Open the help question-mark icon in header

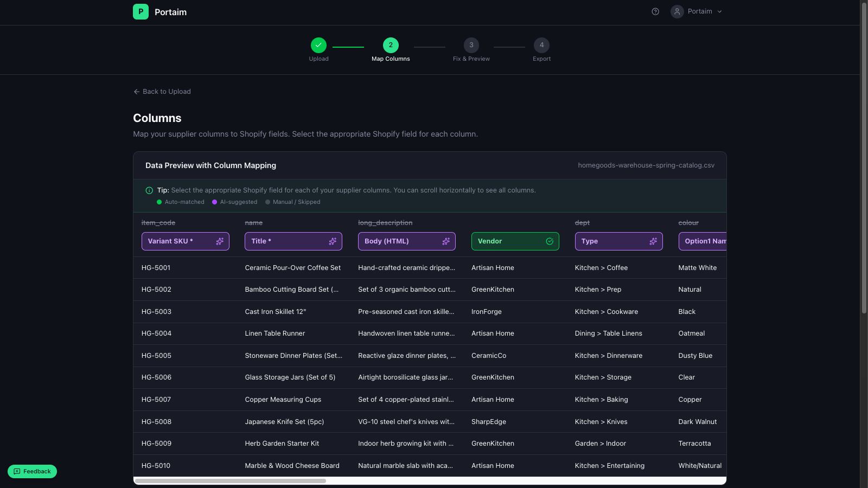655,11
